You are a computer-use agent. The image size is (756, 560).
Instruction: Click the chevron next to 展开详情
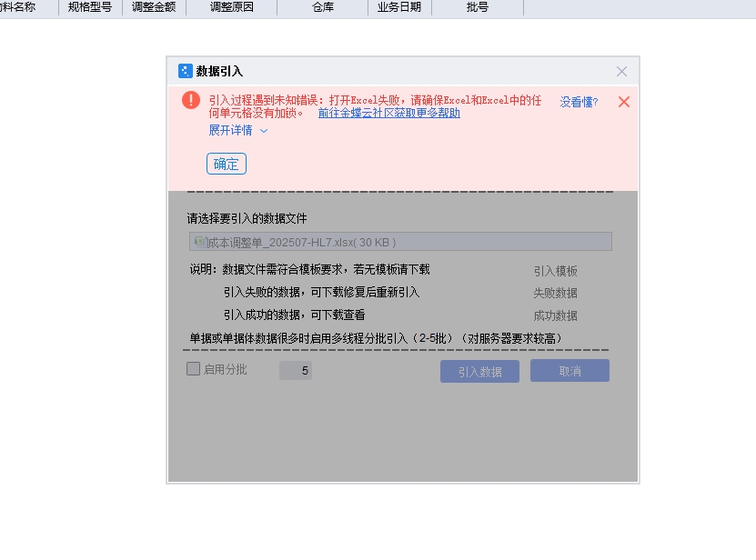tap(264, 131)
